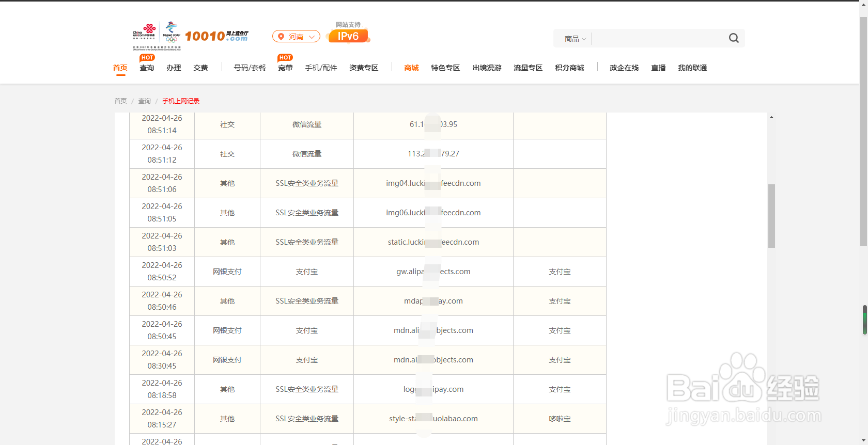868x445 pixels.
Task: Open the 10010.com online hall logo
Action: pos(216,36)
